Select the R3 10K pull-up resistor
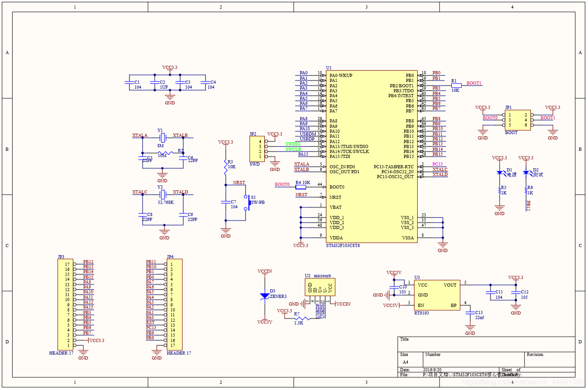Screen dimensions: 588x390 [226, 167]
